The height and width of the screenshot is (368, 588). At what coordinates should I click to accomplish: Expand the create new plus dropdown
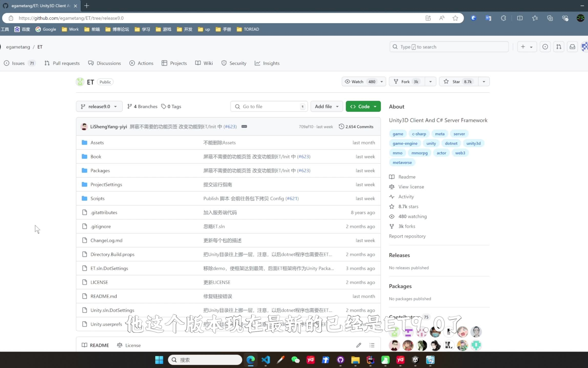527,47
